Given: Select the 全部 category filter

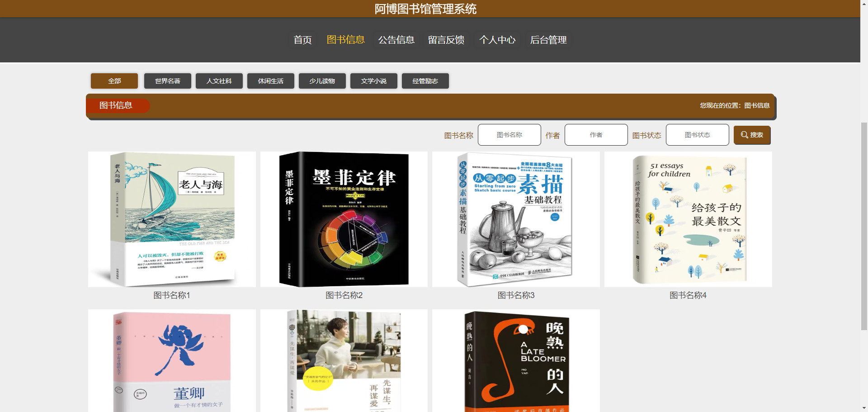Looking at the screenshot, I should click(114, 81).
